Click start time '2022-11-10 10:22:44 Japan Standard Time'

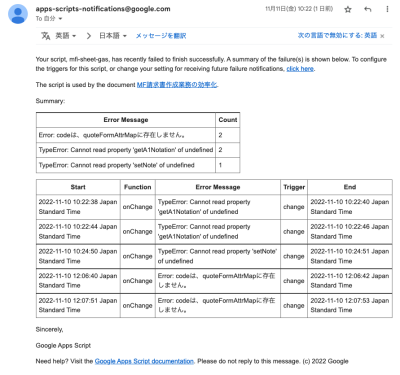pyautogui.click(x=78, y=231)
